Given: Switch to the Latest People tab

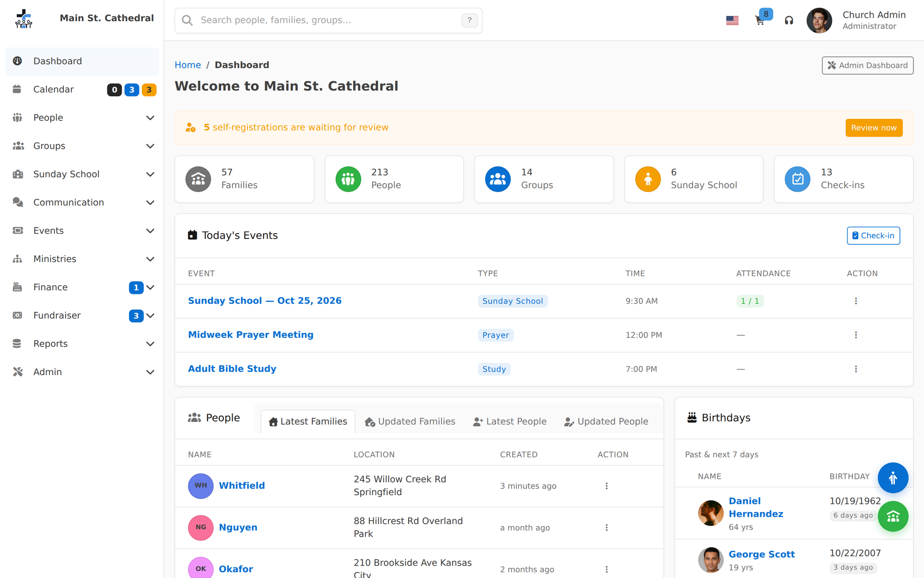Looking at the screenshot, I should click(x=510, y=422).
